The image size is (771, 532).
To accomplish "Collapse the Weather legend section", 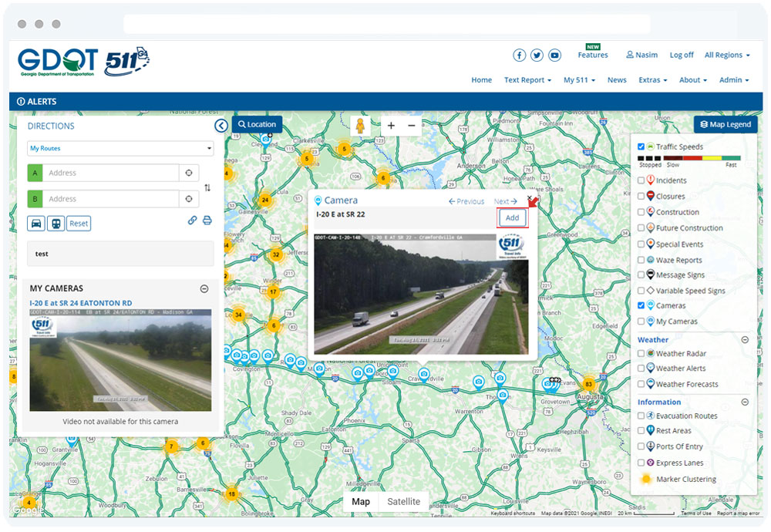I will (745, 340).
